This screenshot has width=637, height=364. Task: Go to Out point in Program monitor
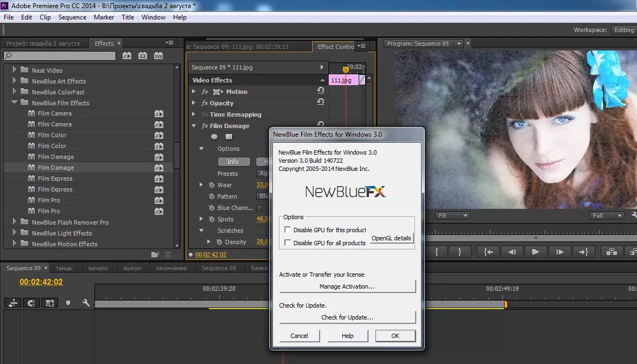(583, 252)
